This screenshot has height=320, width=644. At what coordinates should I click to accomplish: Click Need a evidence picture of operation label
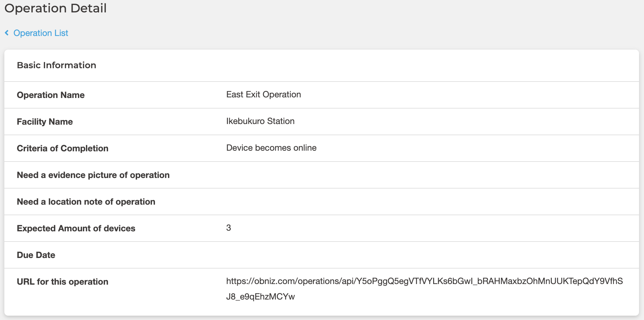tap(93, 175)
